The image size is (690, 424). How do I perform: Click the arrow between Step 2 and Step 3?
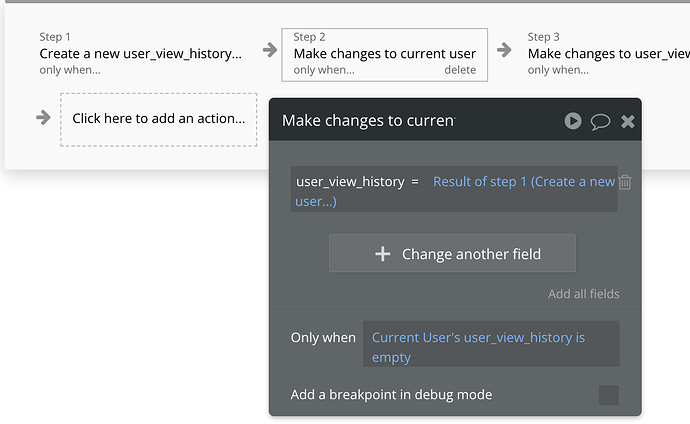pyautogui.click(x=506, y=50)
